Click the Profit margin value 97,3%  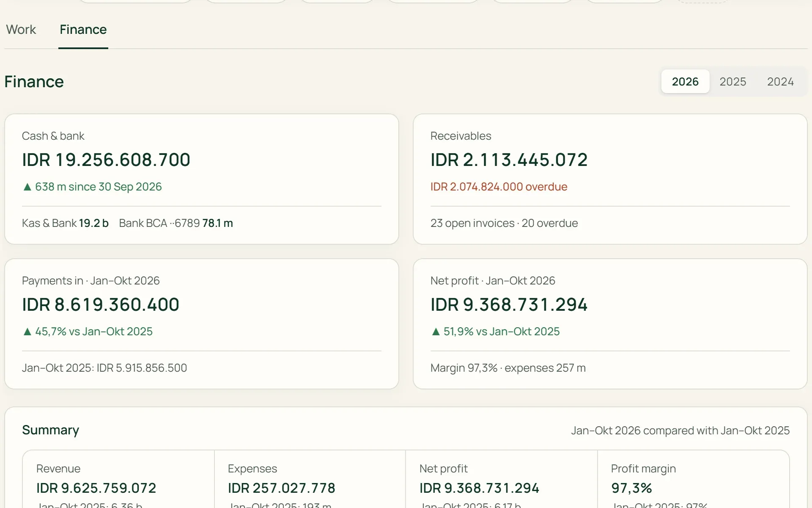click(x=631, y=488)
